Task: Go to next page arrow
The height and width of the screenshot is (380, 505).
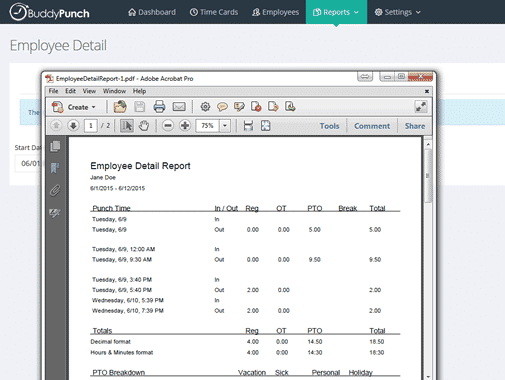Action: 73,126
